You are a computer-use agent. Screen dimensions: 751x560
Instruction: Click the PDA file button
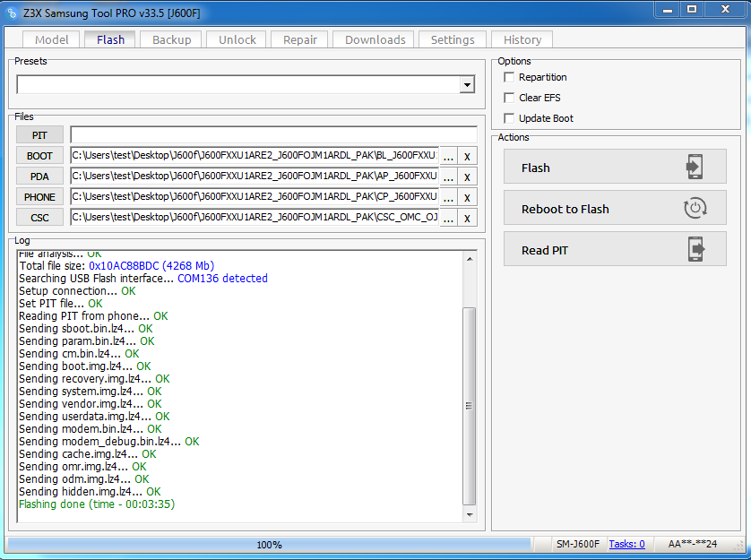pyautogui.click(x=39, y=177)
